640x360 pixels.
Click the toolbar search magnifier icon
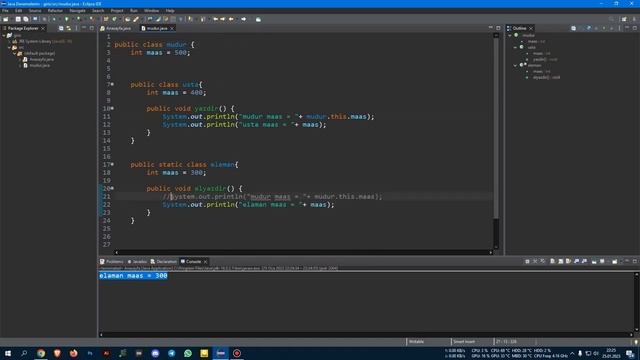[x=611, y=19]
